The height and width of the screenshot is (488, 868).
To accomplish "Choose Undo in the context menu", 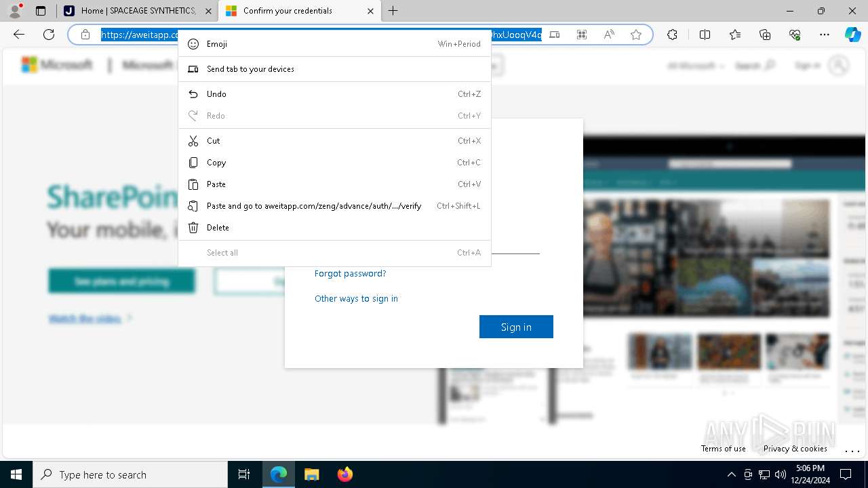I will point(334,94).
